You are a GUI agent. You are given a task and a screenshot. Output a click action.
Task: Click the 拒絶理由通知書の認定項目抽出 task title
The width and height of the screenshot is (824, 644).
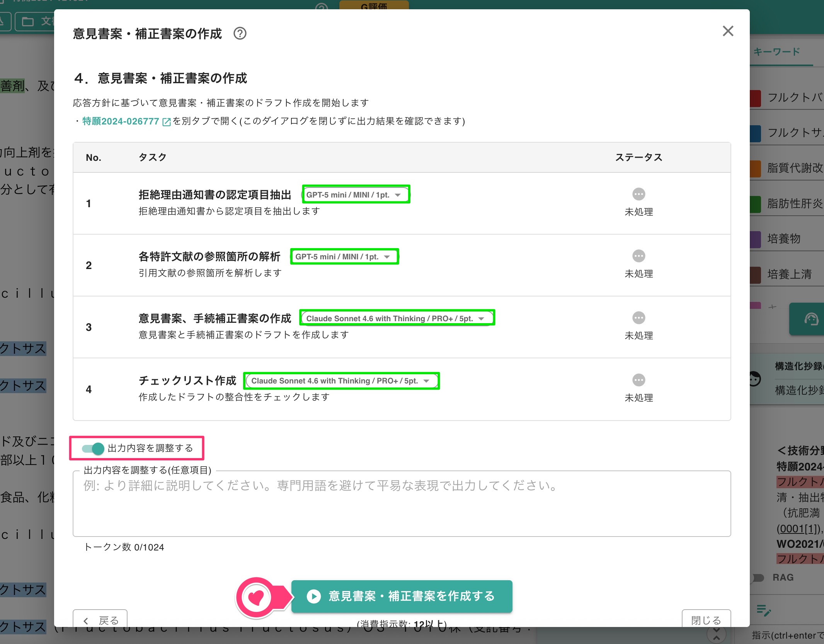pyautogui.click(x=215, y=195)
